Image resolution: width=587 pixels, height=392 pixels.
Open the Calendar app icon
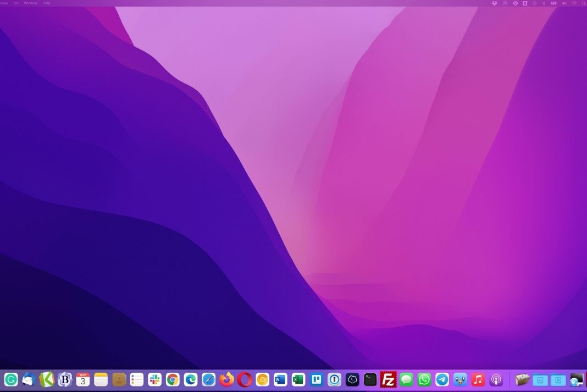83,379
